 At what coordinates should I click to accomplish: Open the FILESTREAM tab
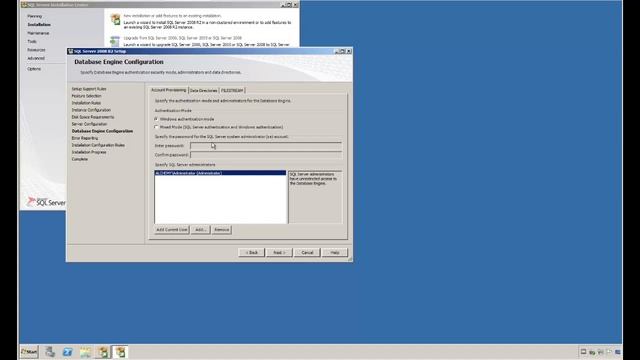pyautogui.click(x=232, y=90)
